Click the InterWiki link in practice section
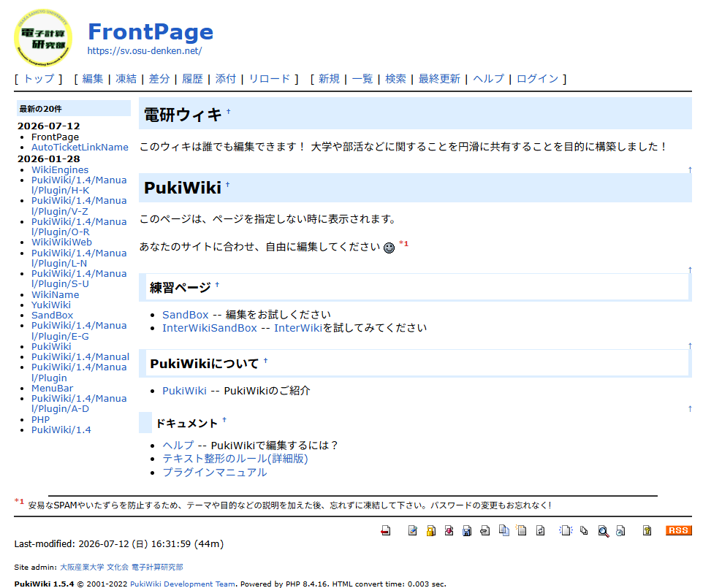 tap(298, 328)
